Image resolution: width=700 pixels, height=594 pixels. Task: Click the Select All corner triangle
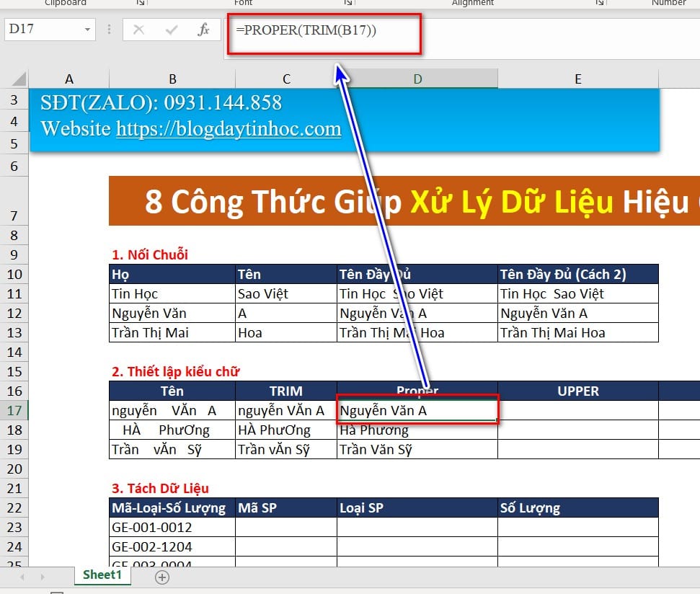tap(19, 79)
